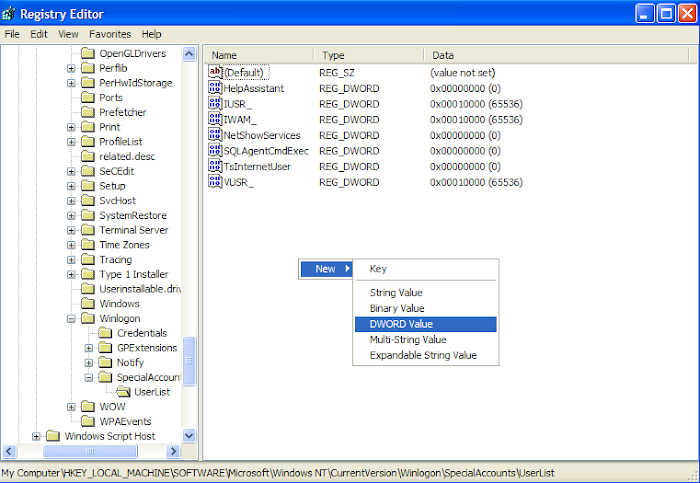Screen dimensions: 700x483
Task: Click the Registry Editor title bar icon
Action: click(x=8, y=14)
